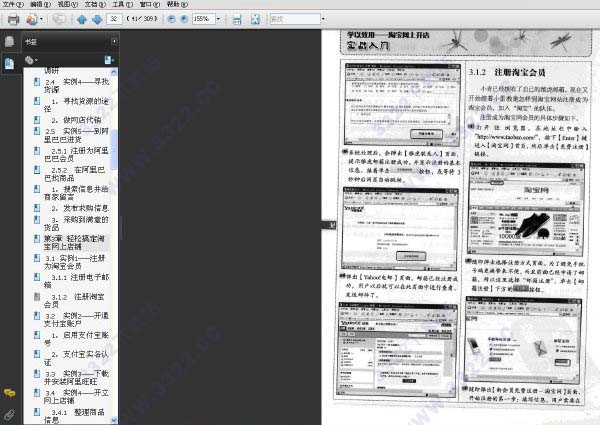Image resolution: width=600 pixels, height=425 pixels.
Task: Select bookmark '3.4 实例4——开立网上店铺'
Action: pyautogui.click(x=76, y=397)
